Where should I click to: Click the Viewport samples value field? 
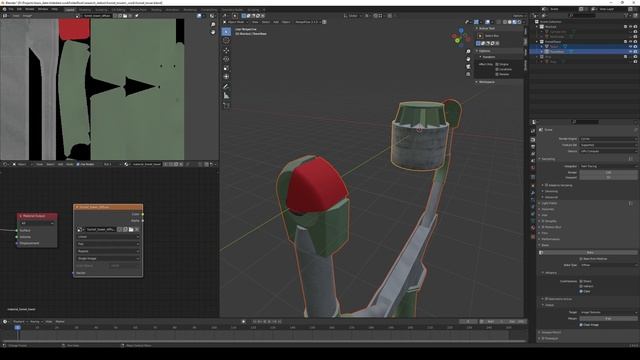(x=608, y=177)
